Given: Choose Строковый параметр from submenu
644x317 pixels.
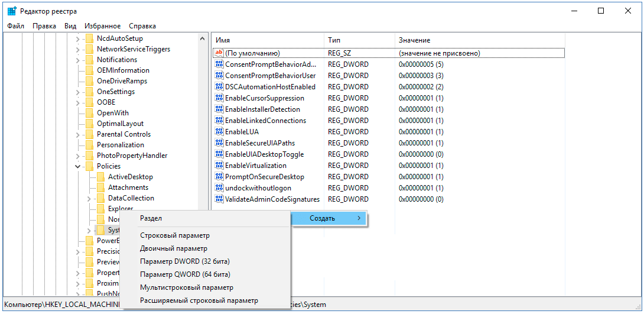Looking at the screenshot, I should [x=174, y=235].
